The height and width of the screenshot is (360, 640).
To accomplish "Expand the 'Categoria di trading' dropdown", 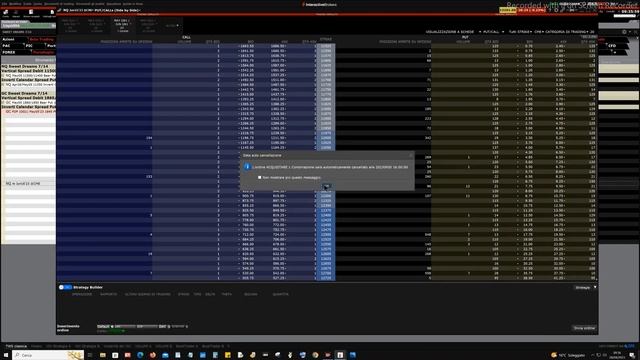I will click(x=567, y=32).
